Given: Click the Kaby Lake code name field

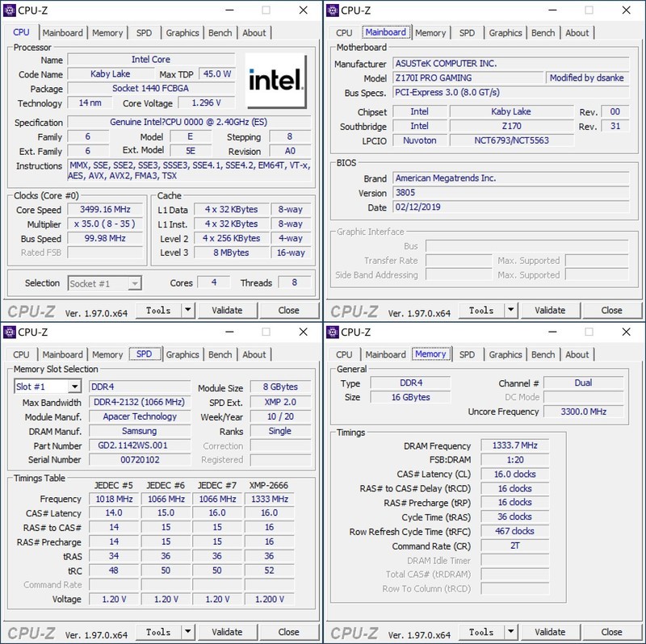Looking at the screenshot, I should click(x=111, y=74).
